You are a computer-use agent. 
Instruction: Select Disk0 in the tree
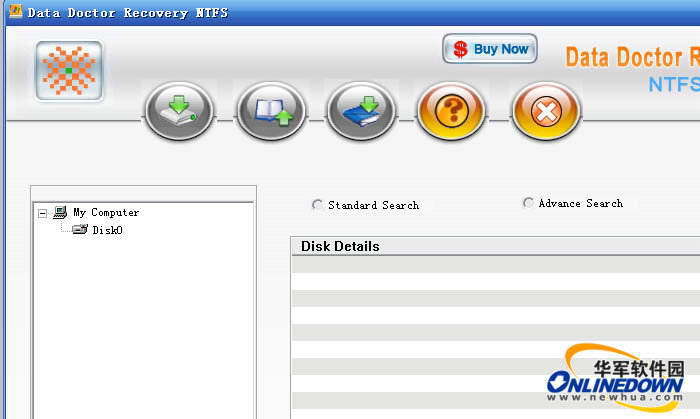[107, 230]
